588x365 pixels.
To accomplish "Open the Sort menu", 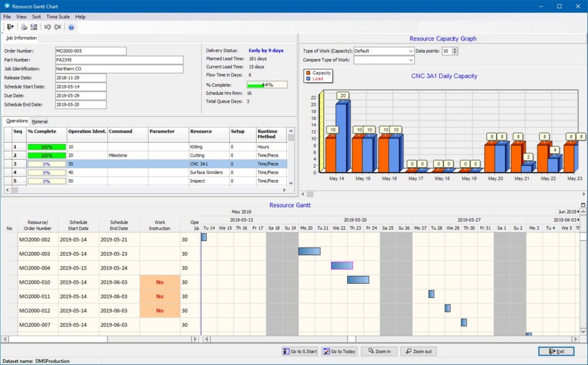I will pyautogui.click(x=36, y=17).
